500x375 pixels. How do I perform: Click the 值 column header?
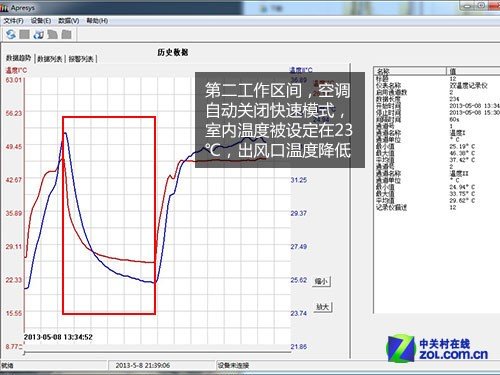[x=473, y=71]
